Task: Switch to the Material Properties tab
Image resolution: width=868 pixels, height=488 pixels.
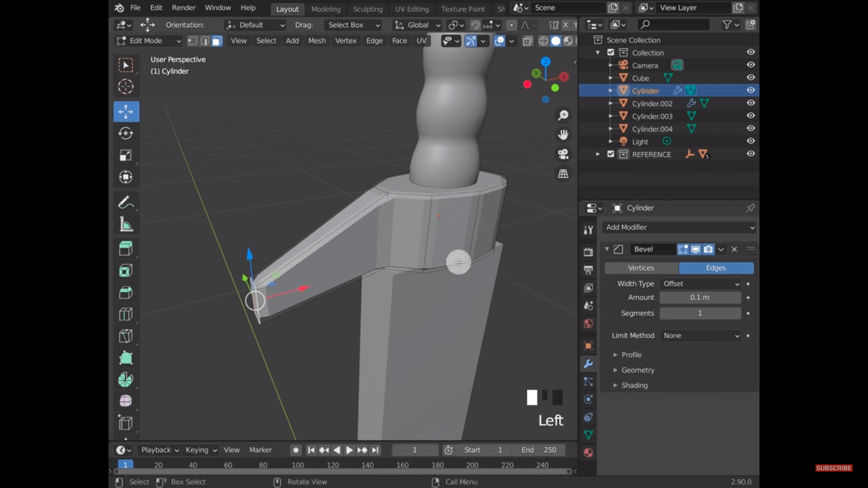Action: pyautogui.click(x=589, y=453)
